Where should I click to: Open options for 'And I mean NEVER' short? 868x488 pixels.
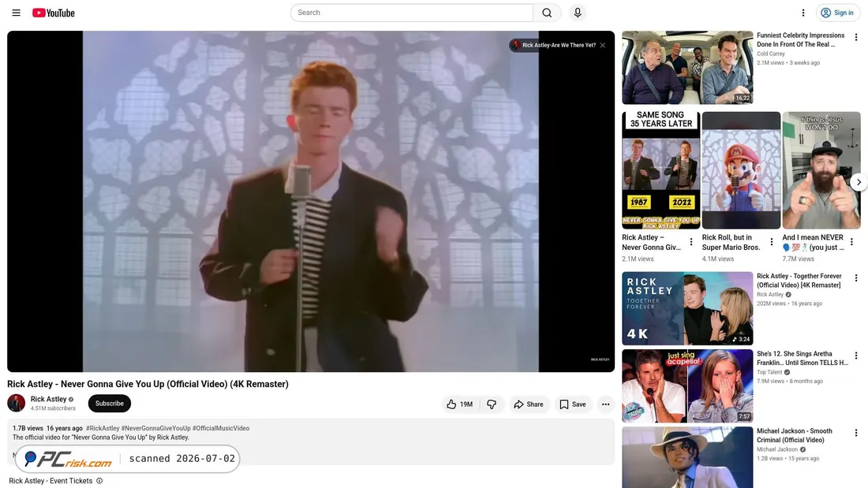[x=852, y=242]
